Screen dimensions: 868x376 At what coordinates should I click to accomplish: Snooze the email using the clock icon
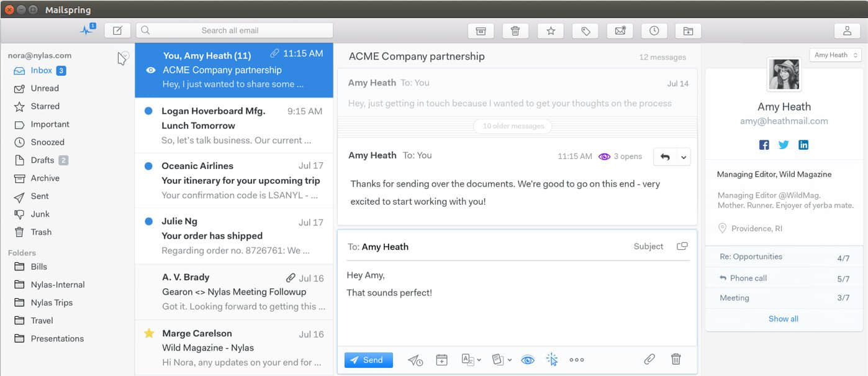pos(654,30)
